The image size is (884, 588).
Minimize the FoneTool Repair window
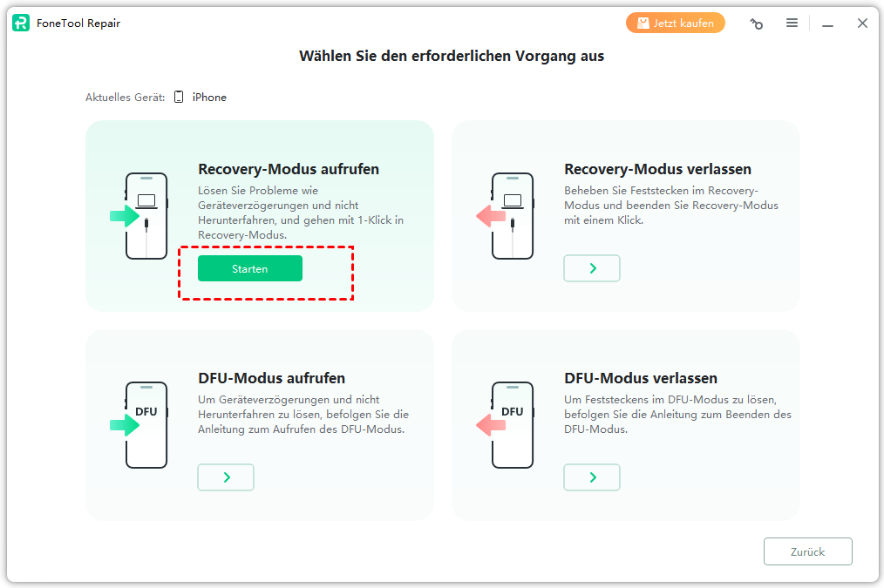827,24
